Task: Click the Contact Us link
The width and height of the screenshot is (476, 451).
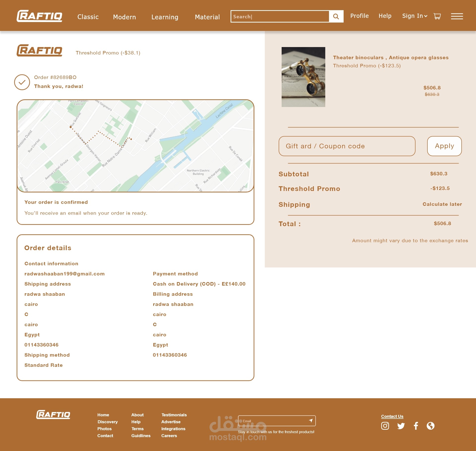Action: [392, 416]
